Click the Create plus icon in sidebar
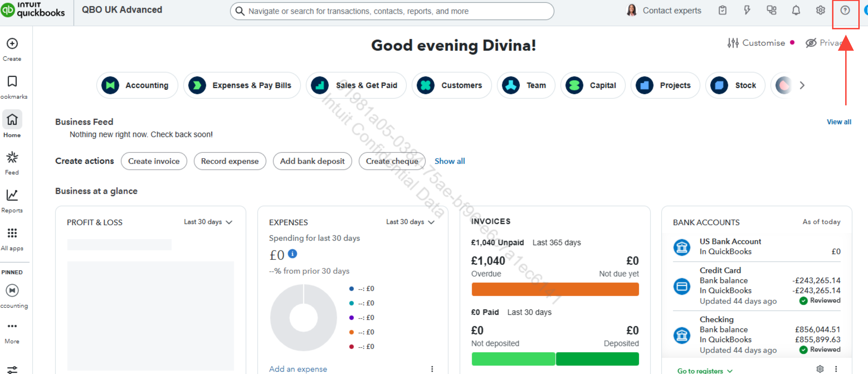The height and width of the screenshot is (374, 868). pos(12,44)
